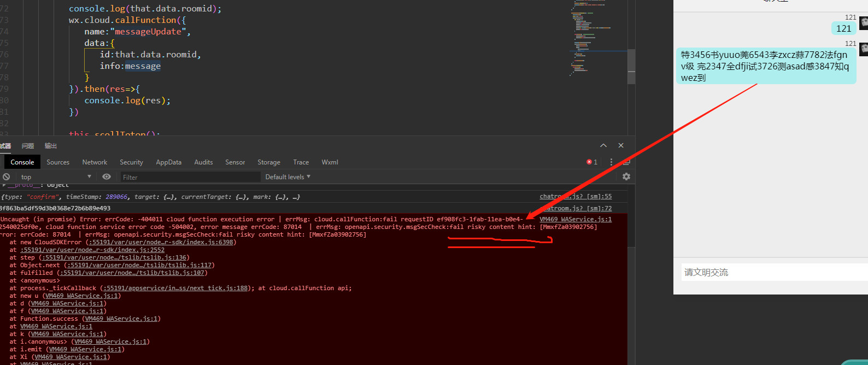This screenshot has height=365, width=868.
Task: Open the Storage tab
Action: click(x=269, y=162)
